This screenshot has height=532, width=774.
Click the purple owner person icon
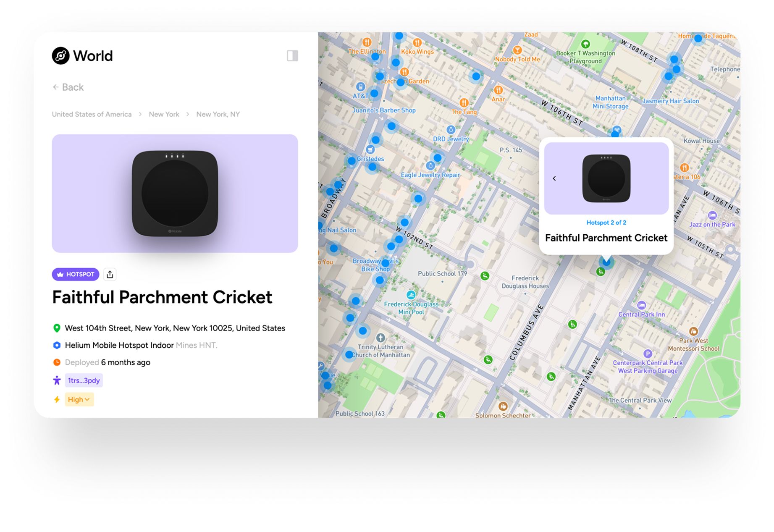click(x=57, y=380)
